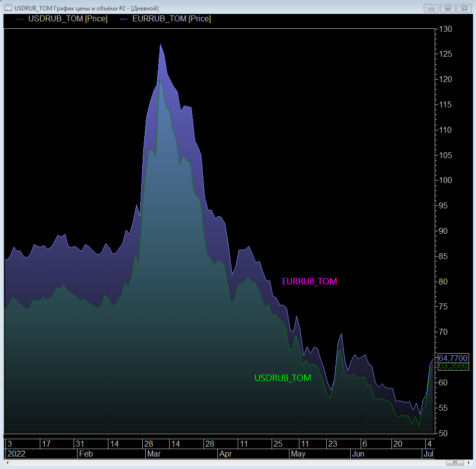Click the Jun month label on time axis

(x=358, y=454)
